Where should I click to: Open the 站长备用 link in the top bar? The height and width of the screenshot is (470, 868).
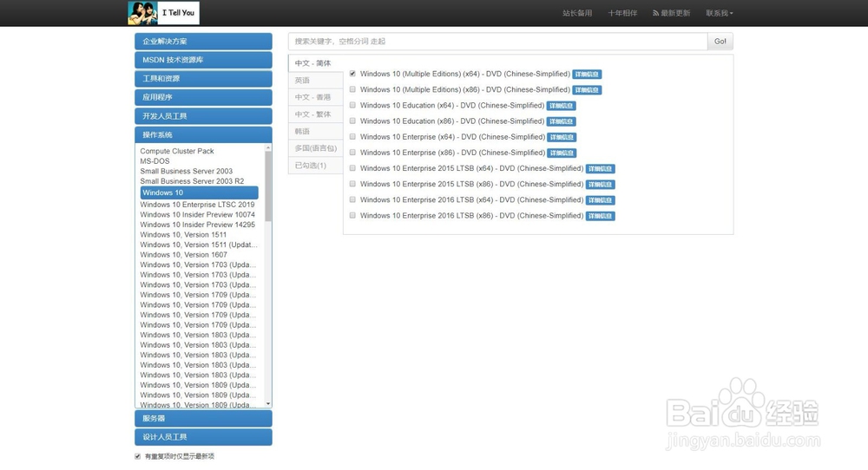(x=577, y=13)
